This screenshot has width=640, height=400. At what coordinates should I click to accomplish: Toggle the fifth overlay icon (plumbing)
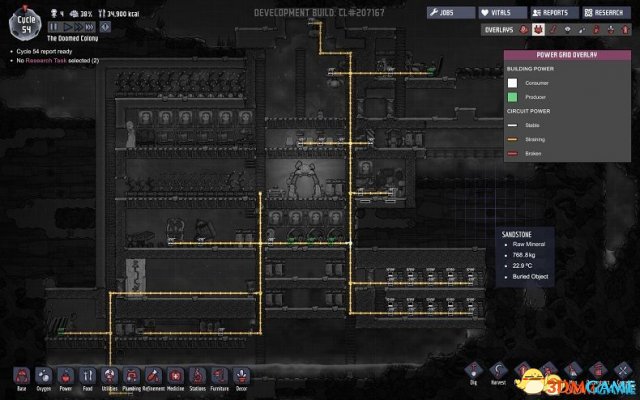[582, 29]
